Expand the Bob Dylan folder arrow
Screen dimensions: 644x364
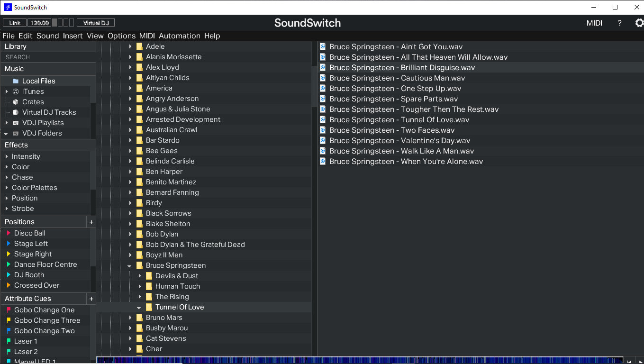click(x=130, y=234)
